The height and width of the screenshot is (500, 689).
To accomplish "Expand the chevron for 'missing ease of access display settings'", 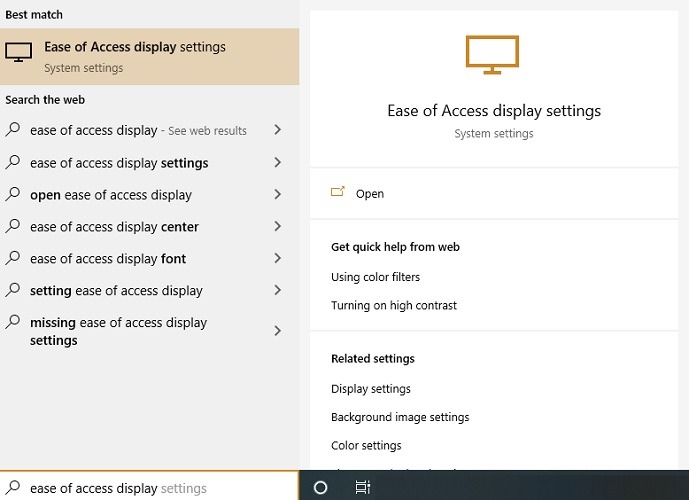I will 277,331.
